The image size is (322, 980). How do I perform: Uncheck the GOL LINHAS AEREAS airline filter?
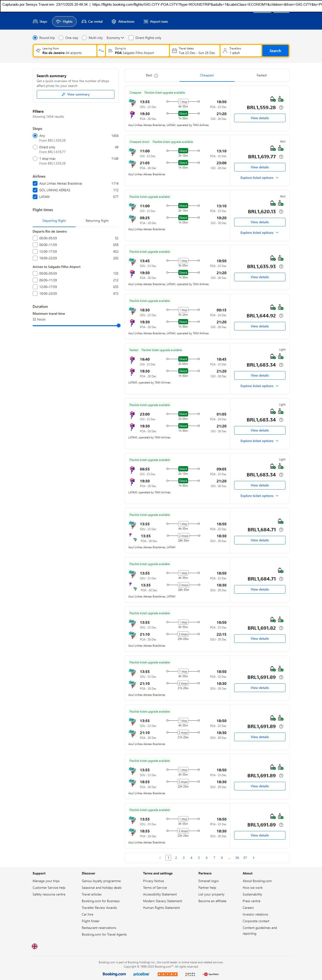click(x=35, y=190)
